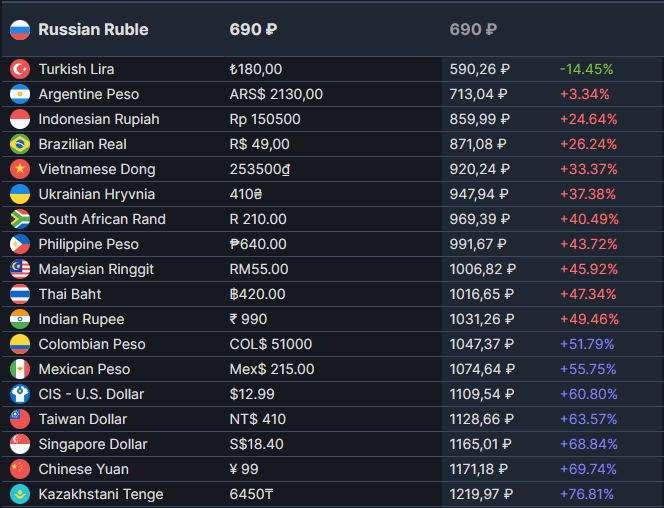Select the Argentine flag icon
The image size is (664, 508).
click(20, 94)
